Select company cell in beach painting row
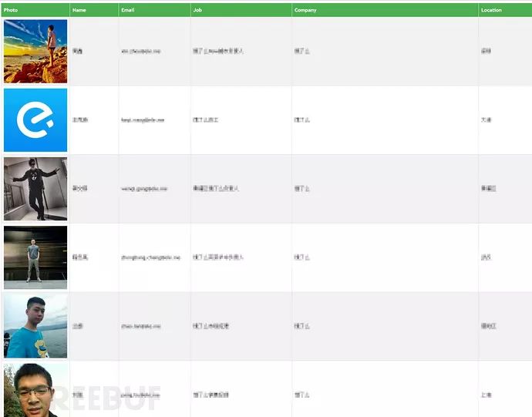 385,51
